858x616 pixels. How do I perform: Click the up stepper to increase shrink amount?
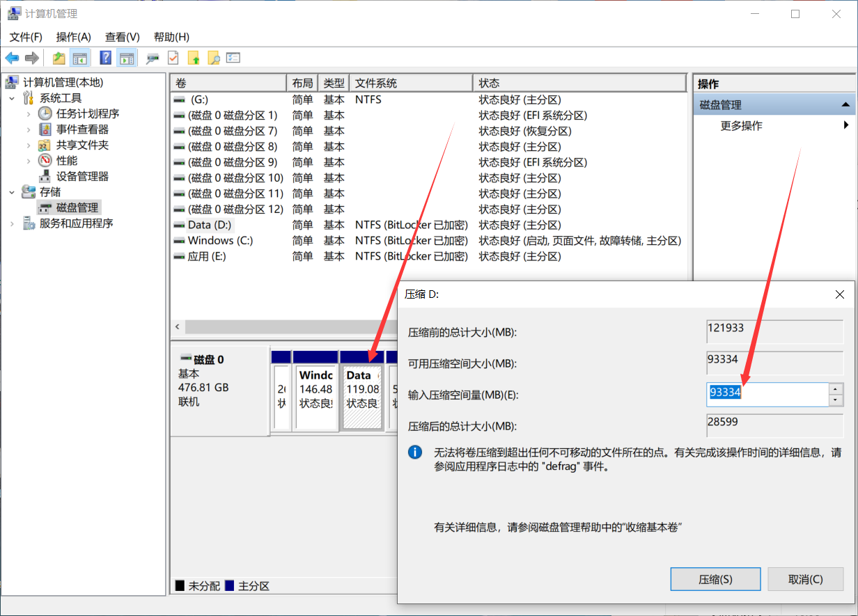pyautogui.click(x=834, y=388)
